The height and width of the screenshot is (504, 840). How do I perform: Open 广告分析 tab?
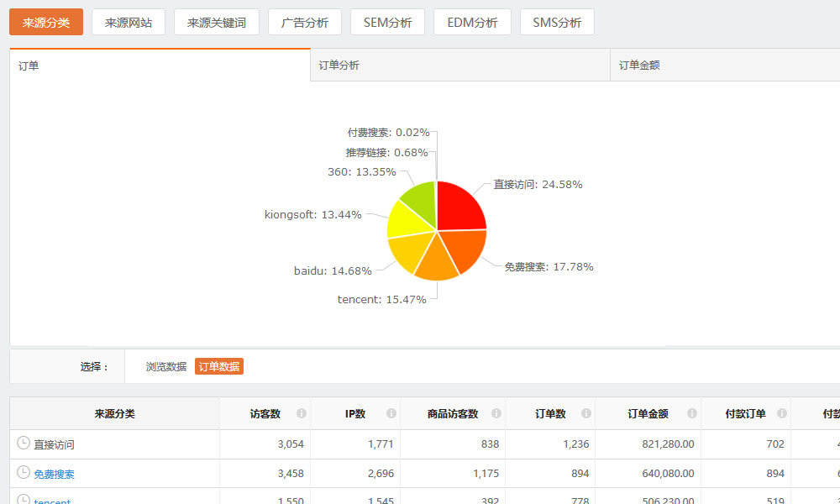coord(305,23)
